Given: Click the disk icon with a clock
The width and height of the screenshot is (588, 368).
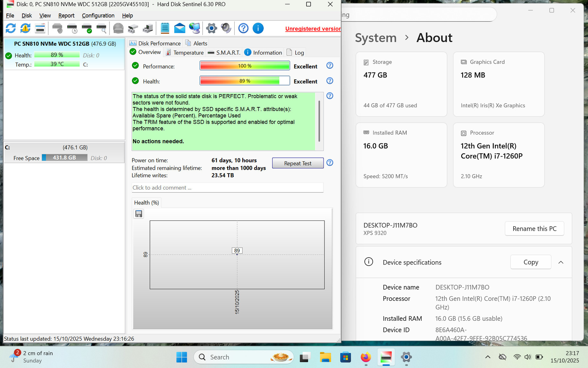Looking at the screenshot, I should tap(72, 28).
